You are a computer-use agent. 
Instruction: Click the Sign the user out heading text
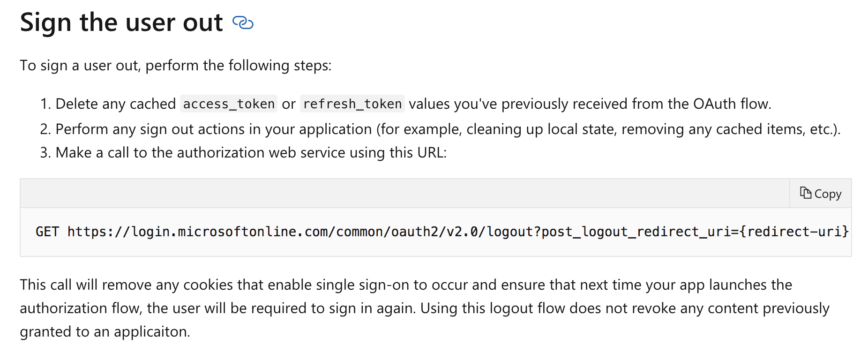coord(121,22)
